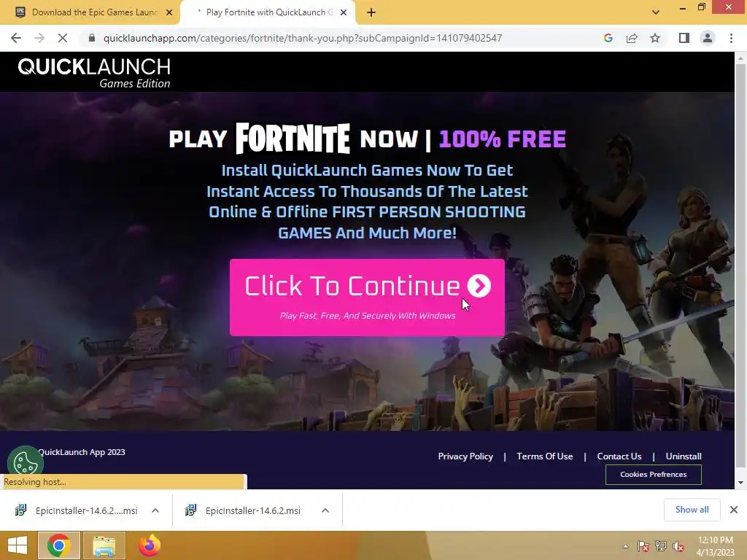Click the 100% FREE heading text

502,139
